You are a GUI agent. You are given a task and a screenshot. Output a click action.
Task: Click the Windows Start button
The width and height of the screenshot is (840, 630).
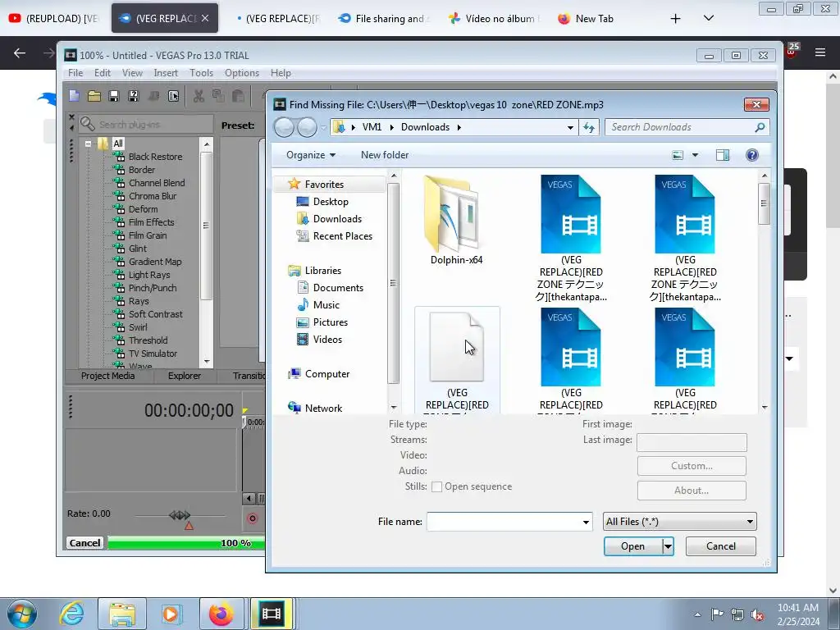coord(22,614)
